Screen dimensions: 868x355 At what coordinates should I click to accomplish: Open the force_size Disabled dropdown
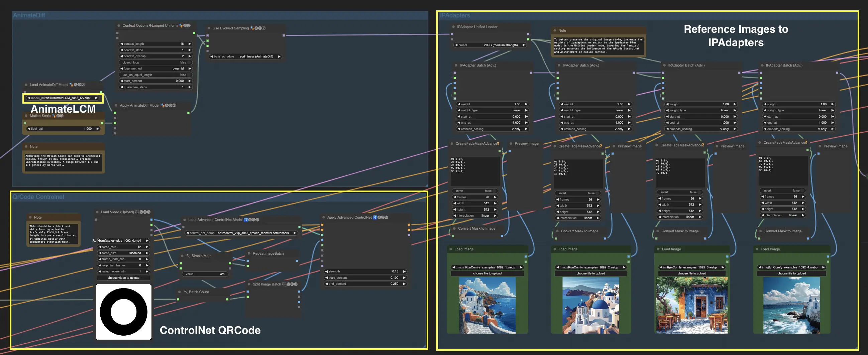coord(123,253)
